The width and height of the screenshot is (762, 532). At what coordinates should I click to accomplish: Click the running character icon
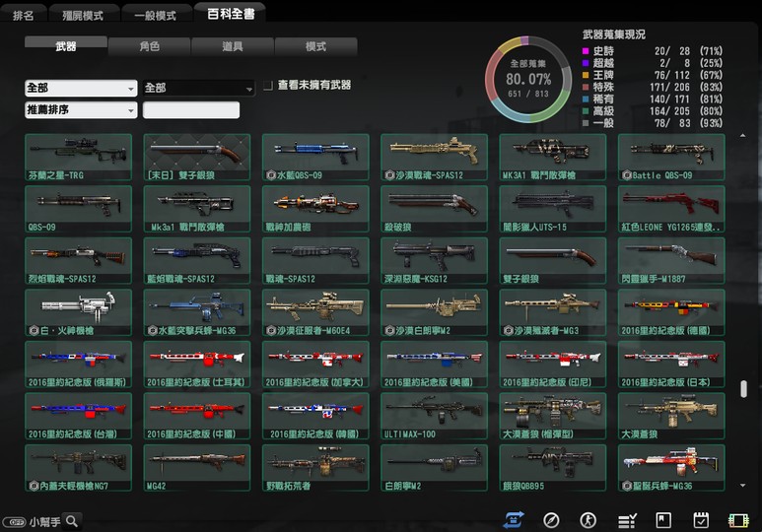(589, 520)
